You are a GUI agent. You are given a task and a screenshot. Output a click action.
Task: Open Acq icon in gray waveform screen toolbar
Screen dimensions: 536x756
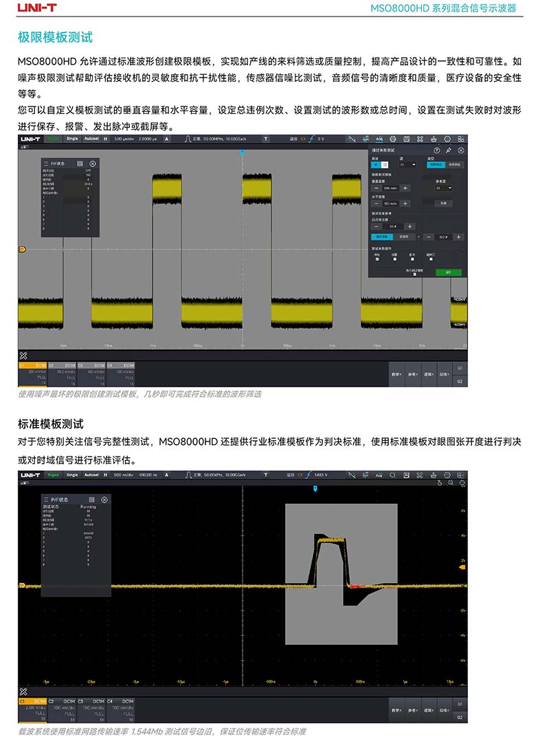pyautogui.click(x=378, y=139)
